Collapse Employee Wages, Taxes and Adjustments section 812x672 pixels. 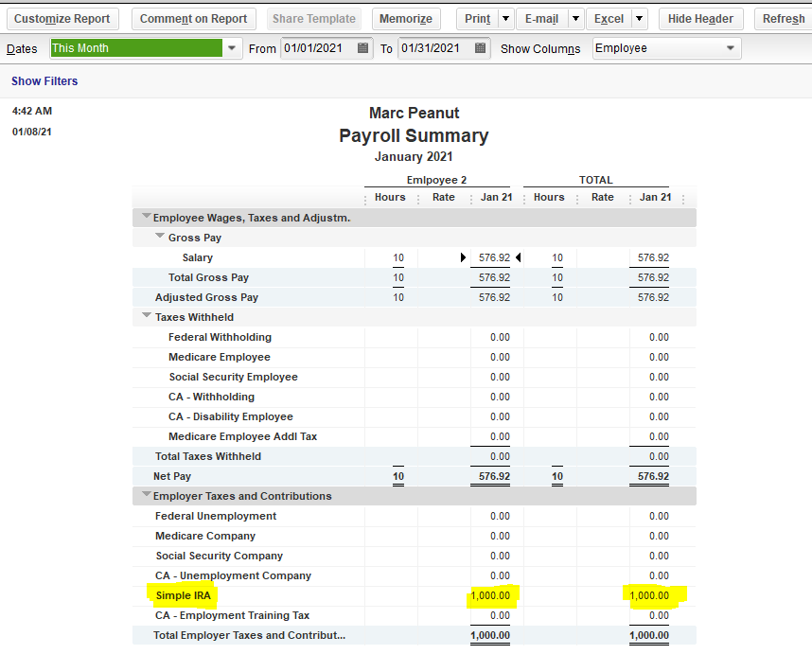click(146, 218)
